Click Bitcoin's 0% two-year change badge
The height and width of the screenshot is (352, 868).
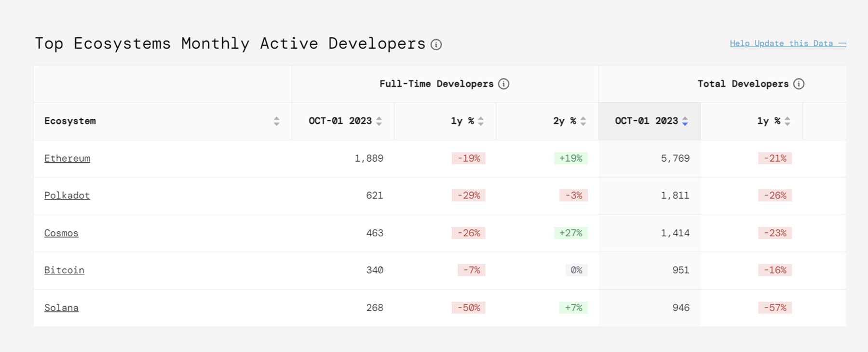pyautogui.click(x=576, y=270)
